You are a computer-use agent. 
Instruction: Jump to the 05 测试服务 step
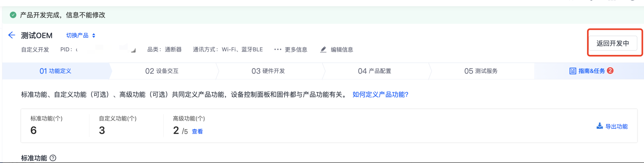481,71
